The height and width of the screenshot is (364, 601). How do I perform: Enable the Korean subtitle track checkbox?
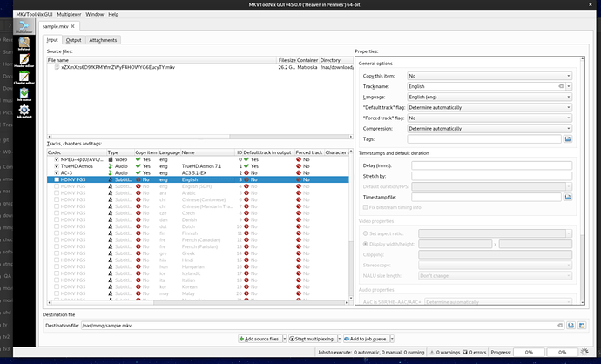click(57, 287)
